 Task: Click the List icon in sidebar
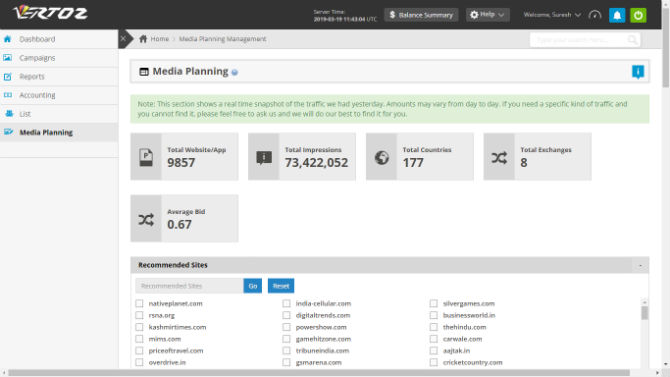click(9, 114)
